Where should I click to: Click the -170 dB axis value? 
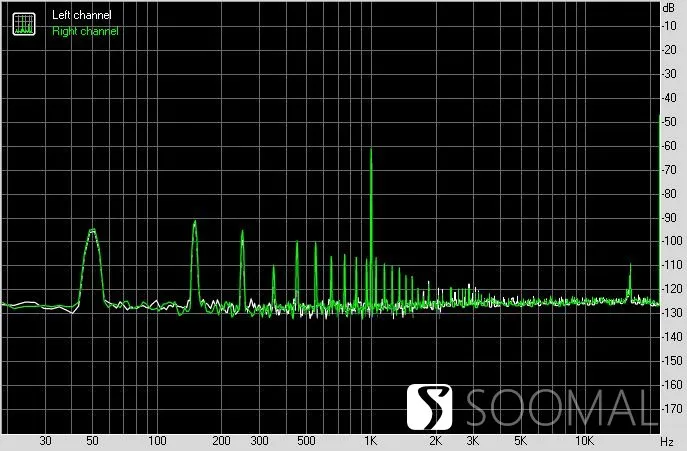672,409
